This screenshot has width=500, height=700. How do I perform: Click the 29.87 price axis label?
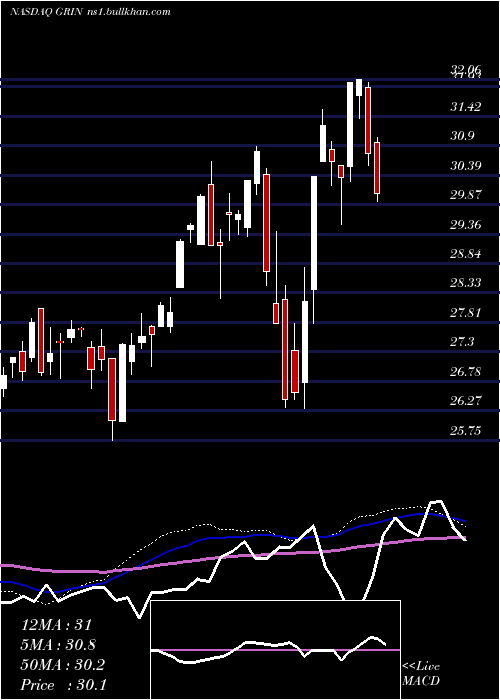tap(466, 195)
